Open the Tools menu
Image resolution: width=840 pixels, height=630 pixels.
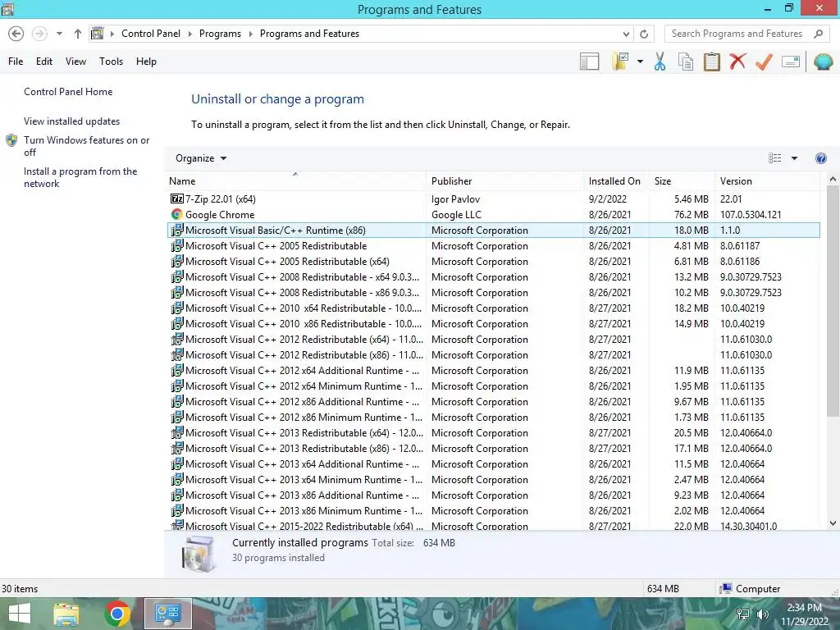[x=111, y=62]
